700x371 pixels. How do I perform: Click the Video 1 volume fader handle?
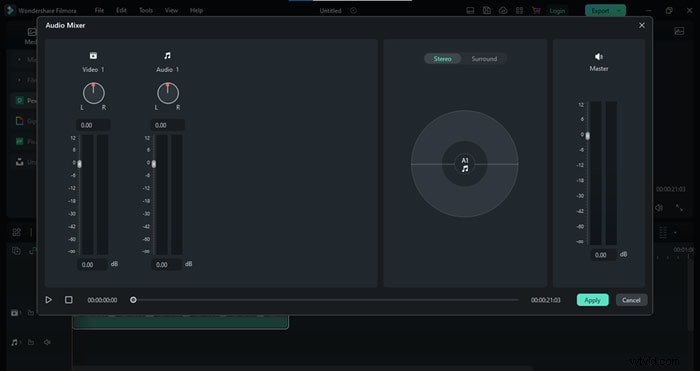pyautogui.click(x=79, y=164)
